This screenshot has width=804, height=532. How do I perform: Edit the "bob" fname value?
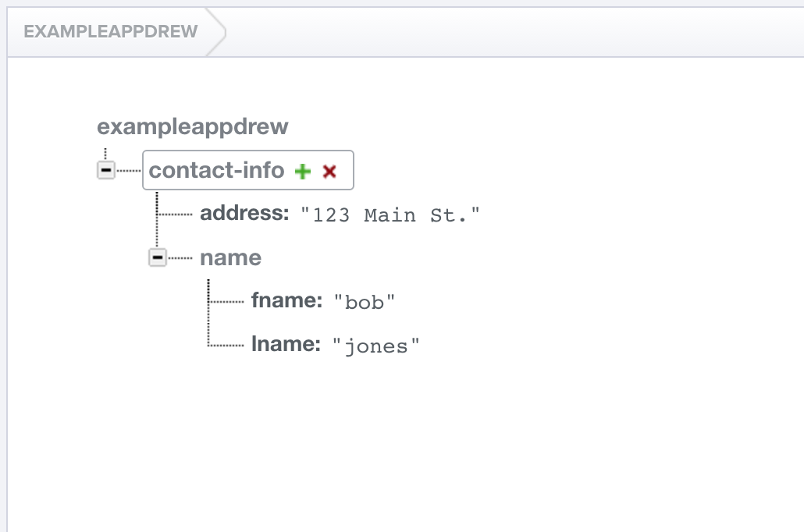pos(365,303)
